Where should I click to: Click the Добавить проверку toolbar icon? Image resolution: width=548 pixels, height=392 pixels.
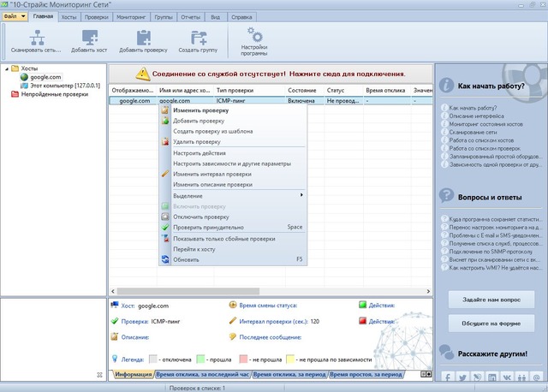pos(143,37)
